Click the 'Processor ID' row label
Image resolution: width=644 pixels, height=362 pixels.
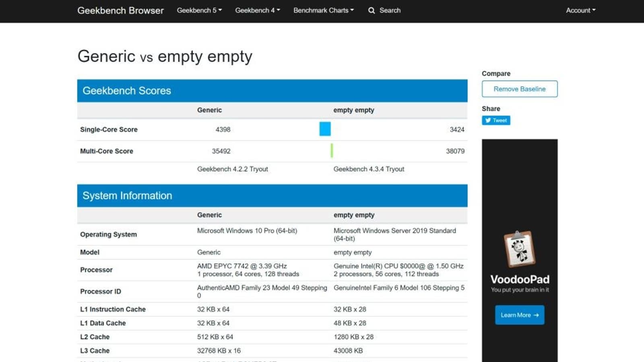101,292
